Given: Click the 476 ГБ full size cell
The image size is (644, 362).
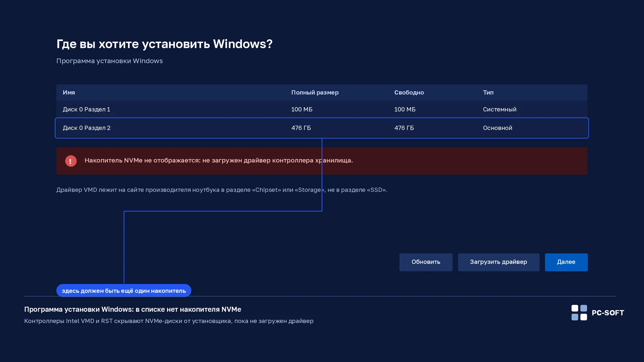Looking at the screenshot, I should 301,128.
